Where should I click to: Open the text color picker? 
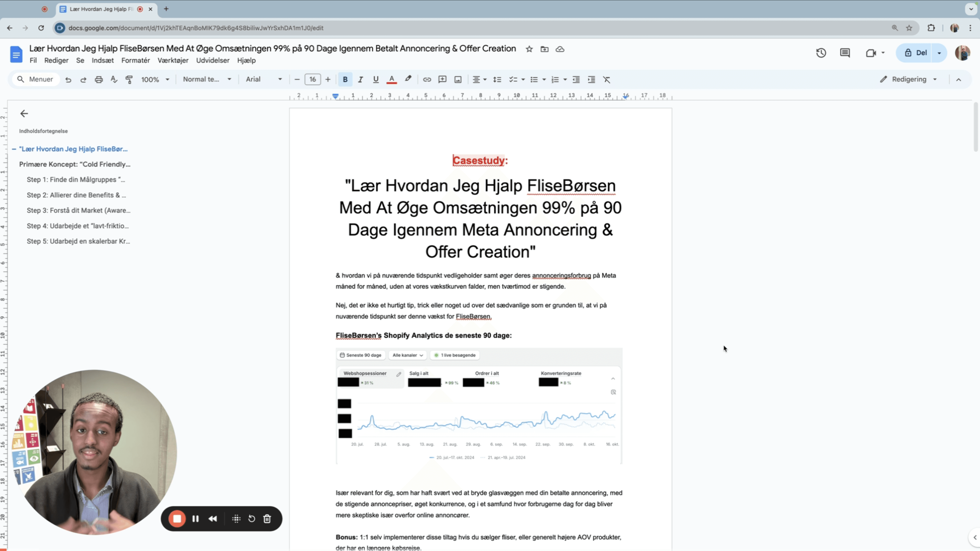[x=392, y=79]
